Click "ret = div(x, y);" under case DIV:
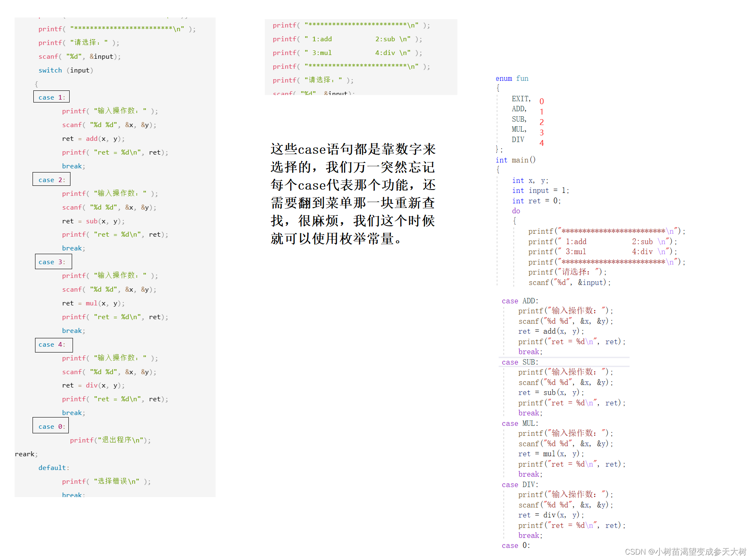Screen dimensions: 753x560 pyautogui.click(x=551, y=515)
